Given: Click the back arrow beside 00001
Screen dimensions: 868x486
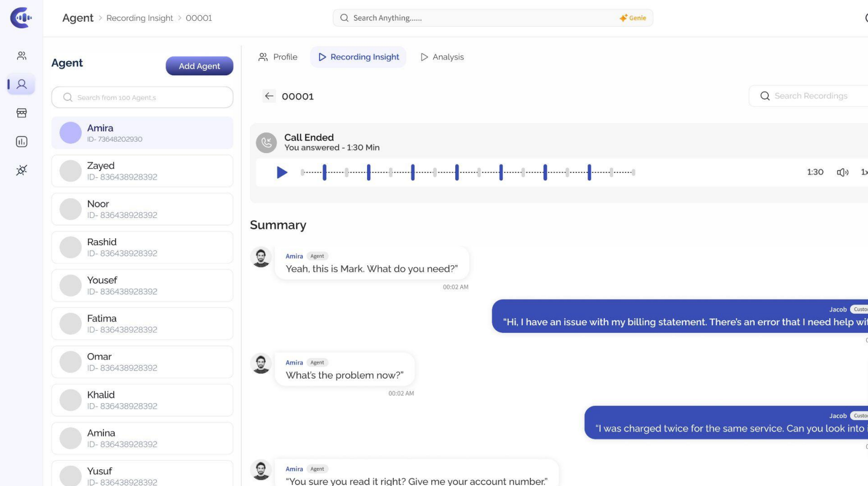Looking at the screenshot, I should pyautogui.click(x=269, y=96).
